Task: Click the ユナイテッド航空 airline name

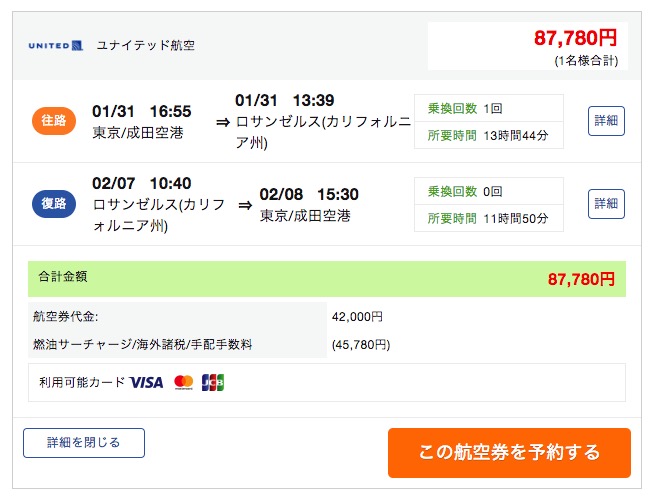Action: tap(146, 46)
